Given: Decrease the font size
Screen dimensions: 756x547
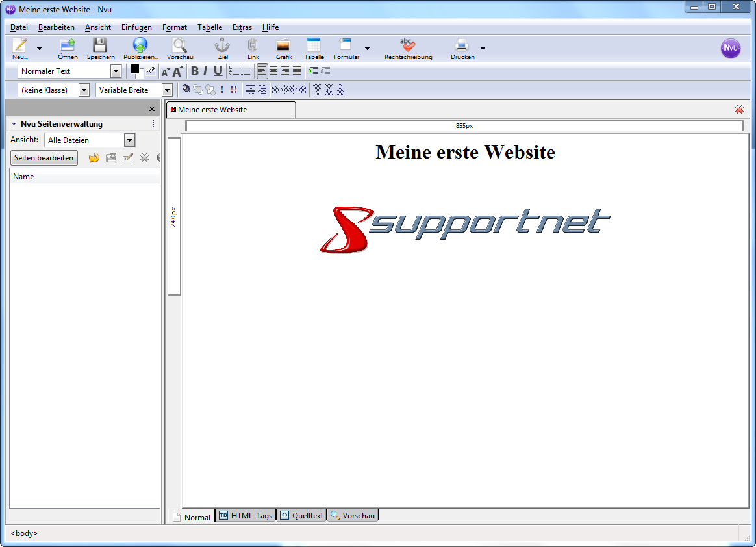Looking at the screenshot, I should (x=166, y=72).
